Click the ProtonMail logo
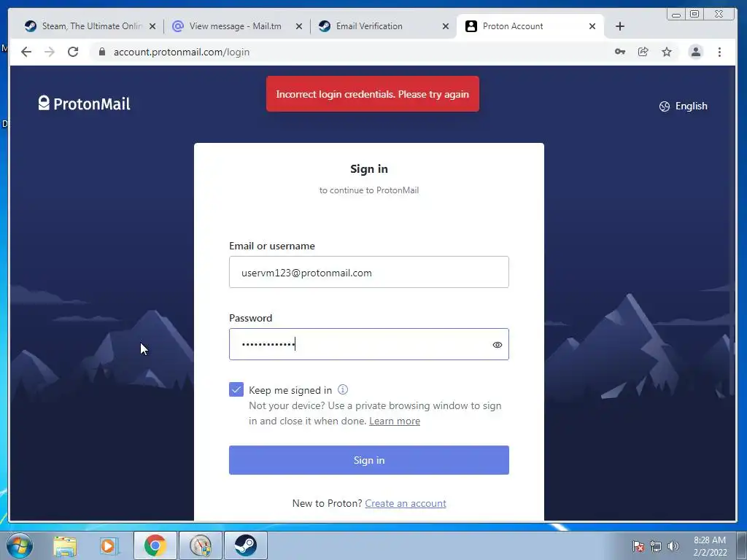 click(x=85, y=104)
